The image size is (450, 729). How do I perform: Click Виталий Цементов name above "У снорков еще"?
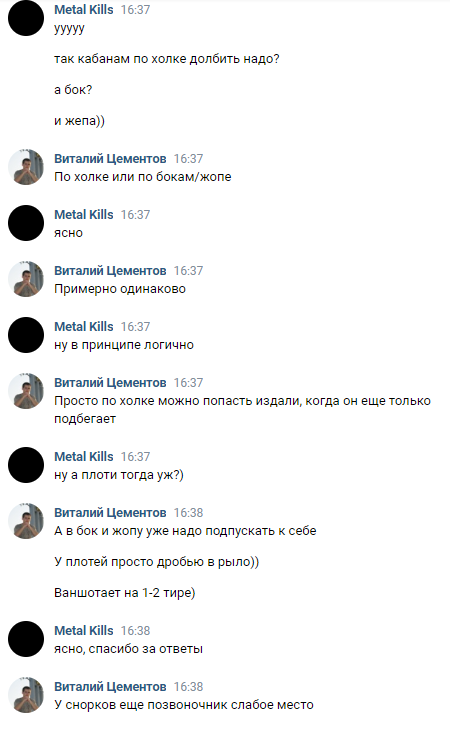click(x=110, y=687)
